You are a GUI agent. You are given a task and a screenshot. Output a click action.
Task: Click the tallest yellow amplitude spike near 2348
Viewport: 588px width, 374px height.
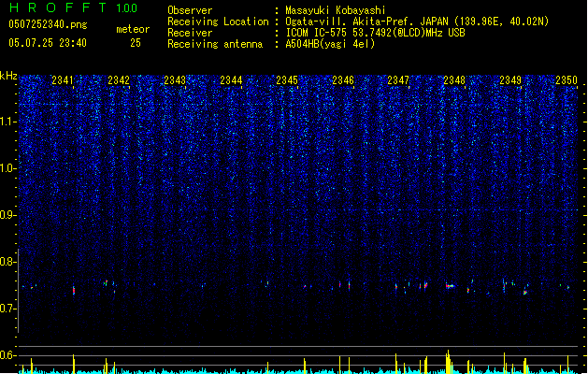point(448,362)
